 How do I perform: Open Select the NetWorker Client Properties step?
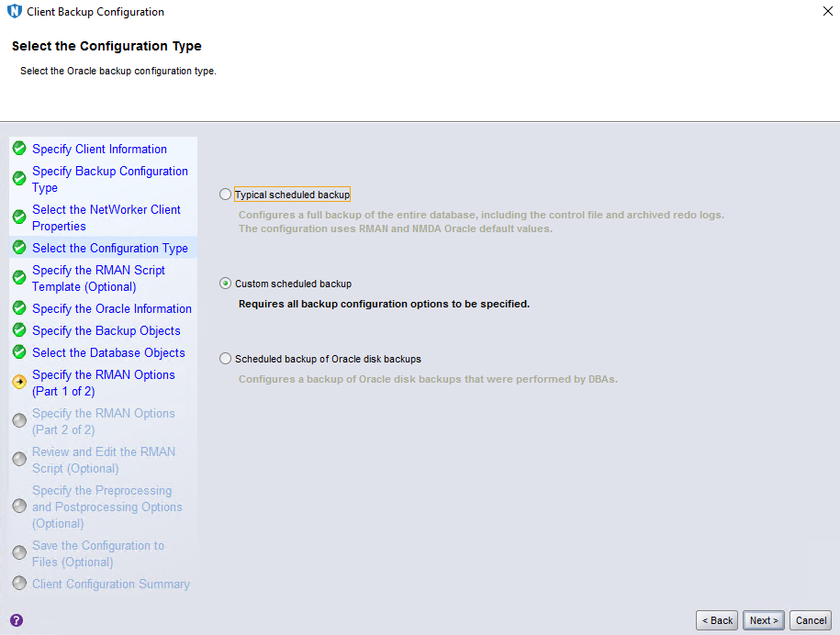[106, 217]
